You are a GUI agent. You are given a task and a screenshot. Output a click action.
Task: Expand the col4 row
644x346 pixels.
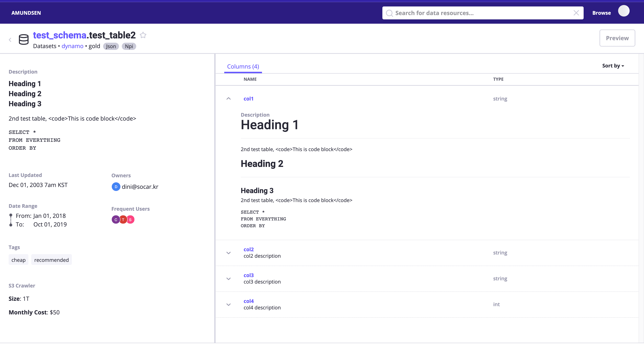(x=229, y=305)
